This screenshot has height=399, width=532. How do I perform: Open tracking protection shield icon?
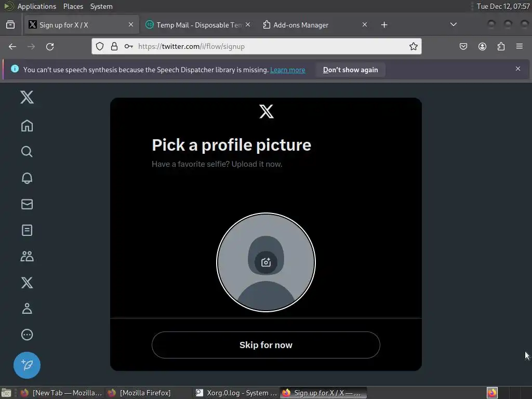(x=99, y=46)
